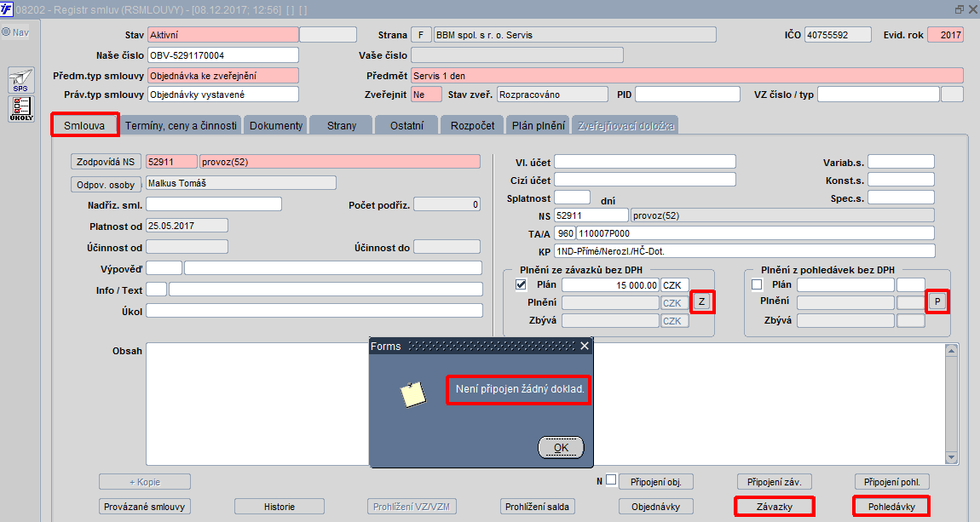Click the Práv.typ smlouvy field
The image size is (980, 522).
tap(222, 95)
